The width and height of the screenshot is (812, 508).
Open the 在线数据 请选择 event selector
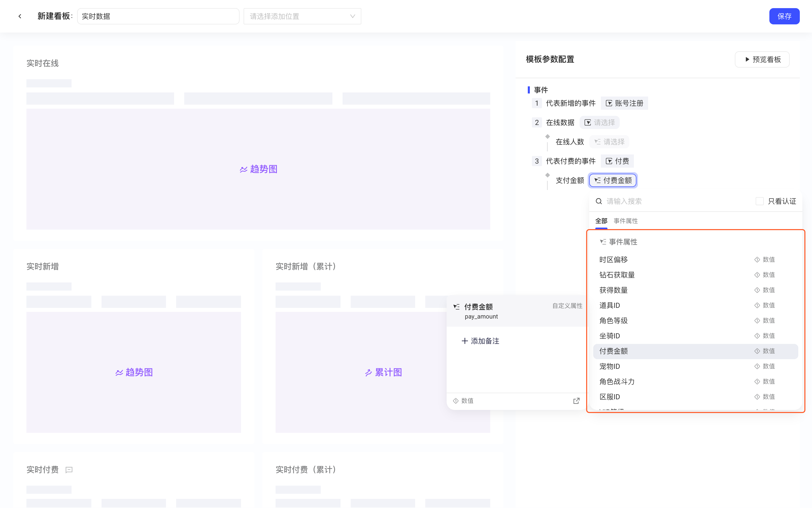[x=599, y=123]
